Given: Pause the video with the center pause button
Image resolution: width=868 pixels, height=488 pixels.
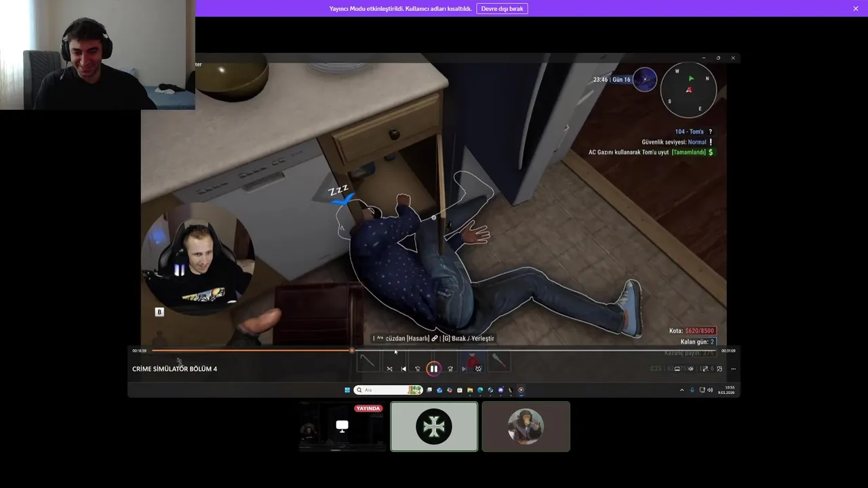Looking at the screenshot, I should pyautogui.click(x=434, y=369).
